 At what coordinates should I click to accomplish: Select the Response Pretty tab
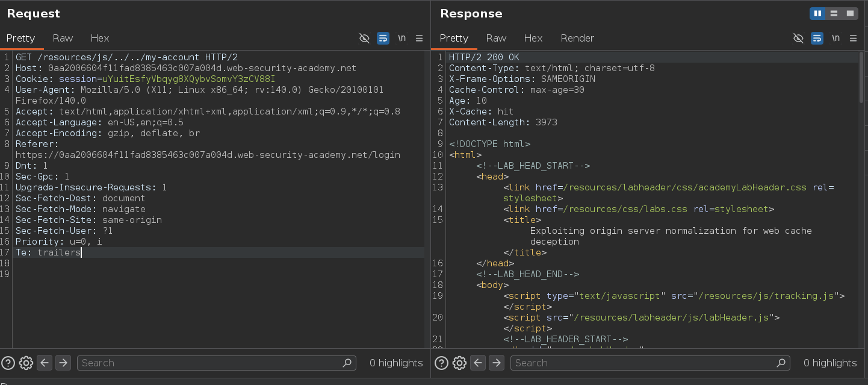454,38
